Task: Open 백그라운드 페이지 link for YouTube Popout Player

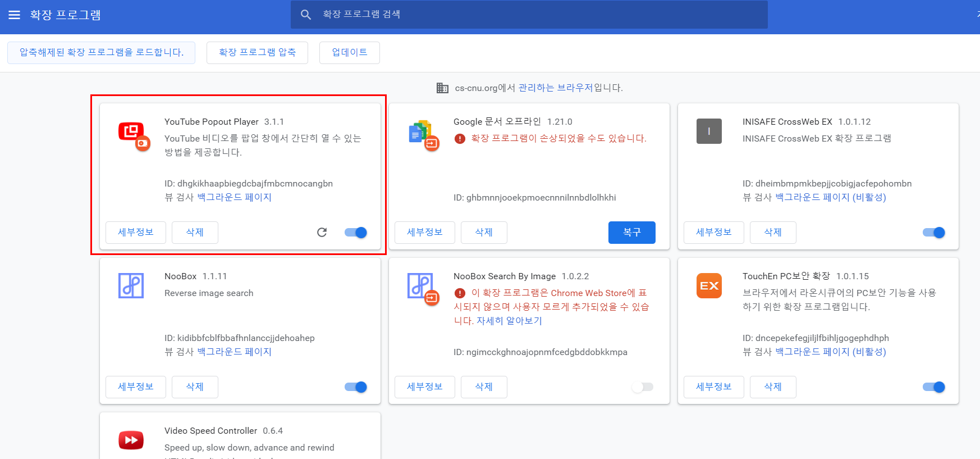Action: pos(235,197)
